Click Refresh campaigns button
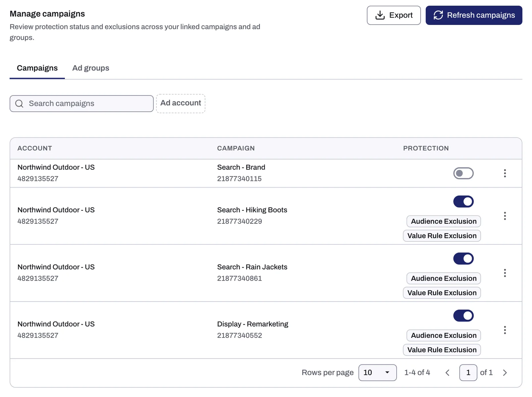 click(x=474, y=15)
